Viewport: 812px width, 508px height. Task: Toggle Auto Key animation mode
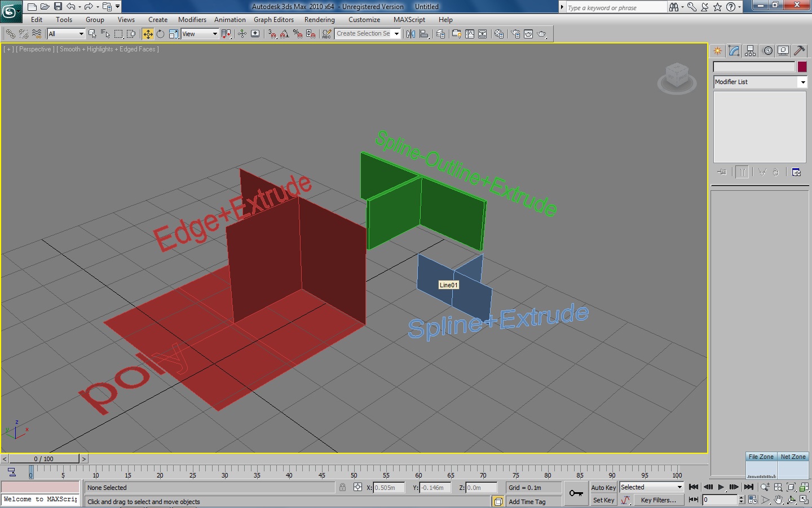click(603, 487)
